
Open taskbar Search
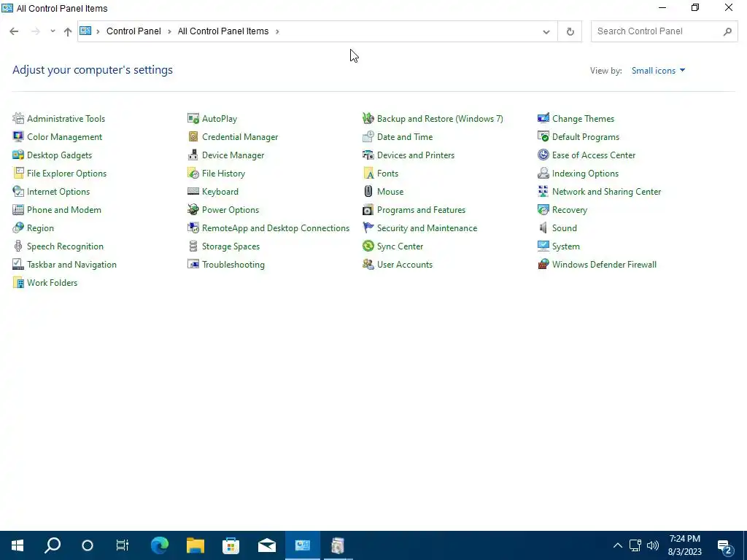pyautogui.click(x=53, y=545)
